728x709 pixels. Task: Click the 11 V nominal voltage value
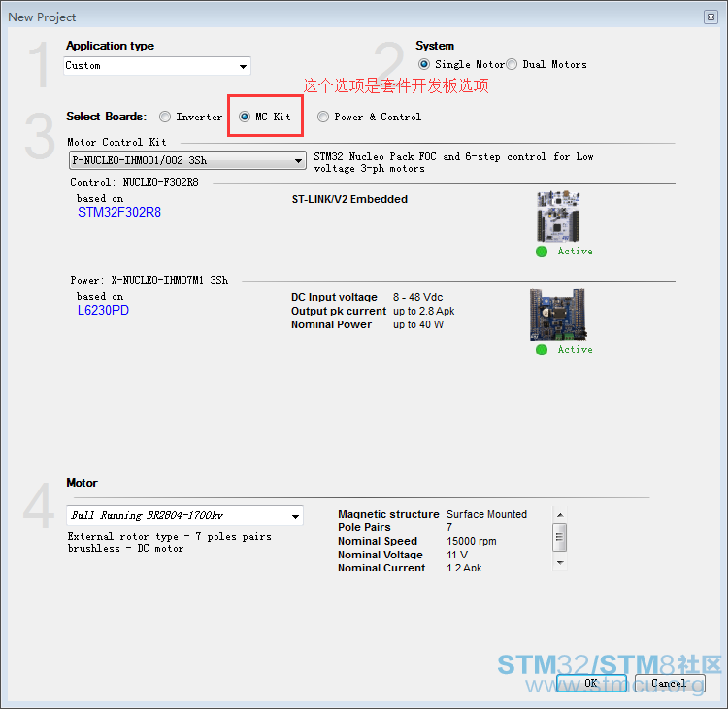[x=457, y=555]
